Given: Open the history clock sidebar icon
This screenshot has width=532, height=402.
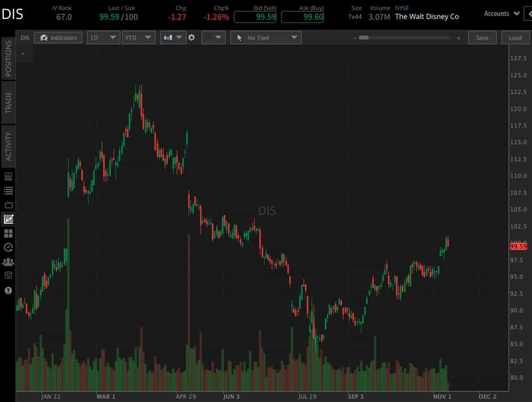Looking at the screenshot, I should (x=8, y=247).
